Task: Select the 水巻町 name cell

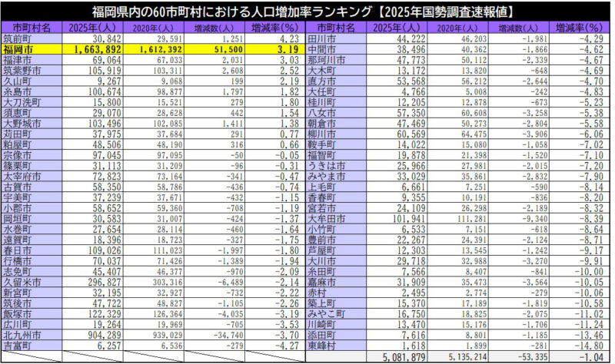Action: pos(32,229)
